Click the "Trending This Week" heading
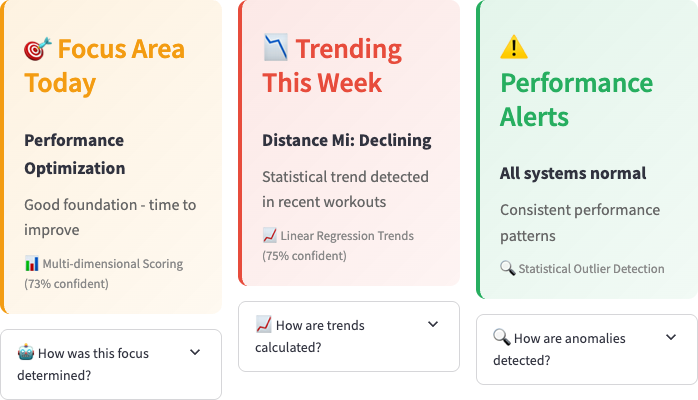 (332, 65)
